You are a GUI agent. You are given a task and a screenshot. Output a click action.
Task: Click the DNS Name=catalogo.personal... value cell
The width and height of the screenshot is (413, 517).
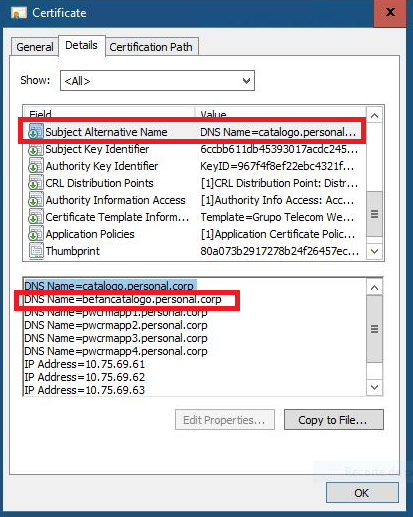point(278,132)
